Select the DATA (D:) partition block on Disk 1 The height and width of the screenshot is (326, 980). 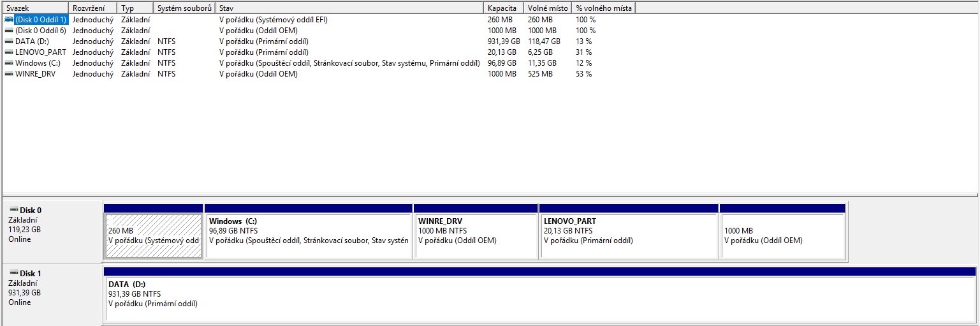(x=539, y=299)
